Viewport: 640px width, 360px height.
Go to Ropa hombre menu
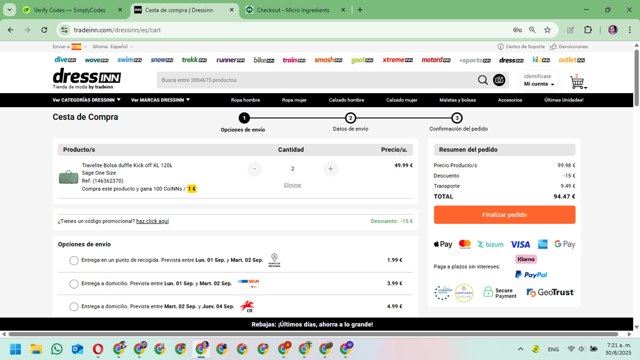point(245,100)
